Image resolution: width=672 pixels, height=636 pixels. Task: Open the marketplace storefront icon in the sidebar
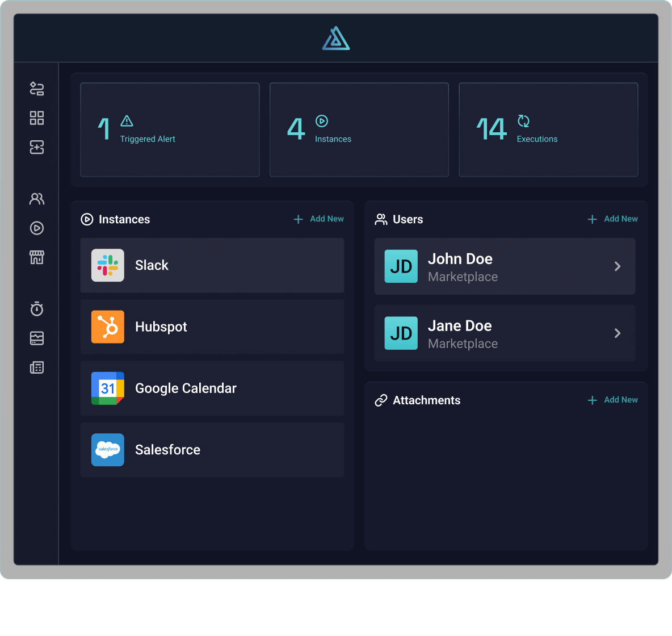(x=37, y=257)
